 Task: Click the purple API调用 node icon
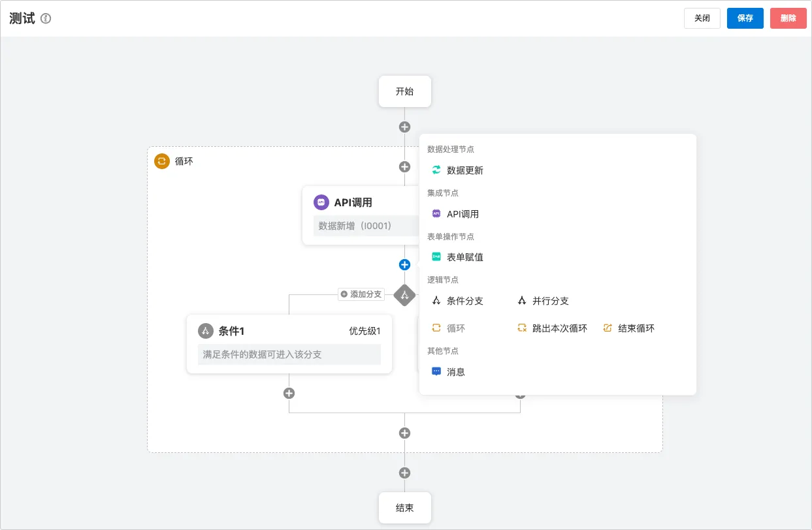tap(321, 202)
